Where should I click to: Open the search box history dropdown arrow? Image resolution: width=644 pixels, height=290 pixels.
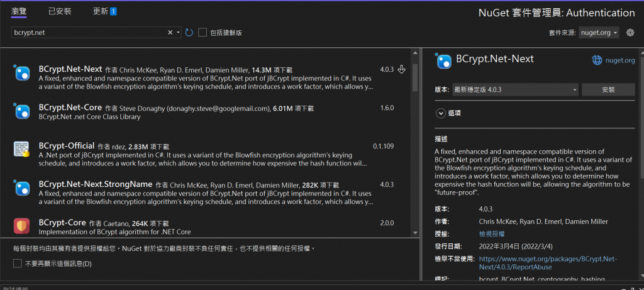178,33
